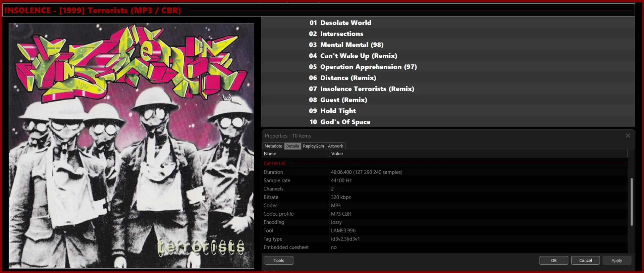
Task: Select the Sample rate value 44100 Hz
Action: pyautogui.click(x=341, y=180)
